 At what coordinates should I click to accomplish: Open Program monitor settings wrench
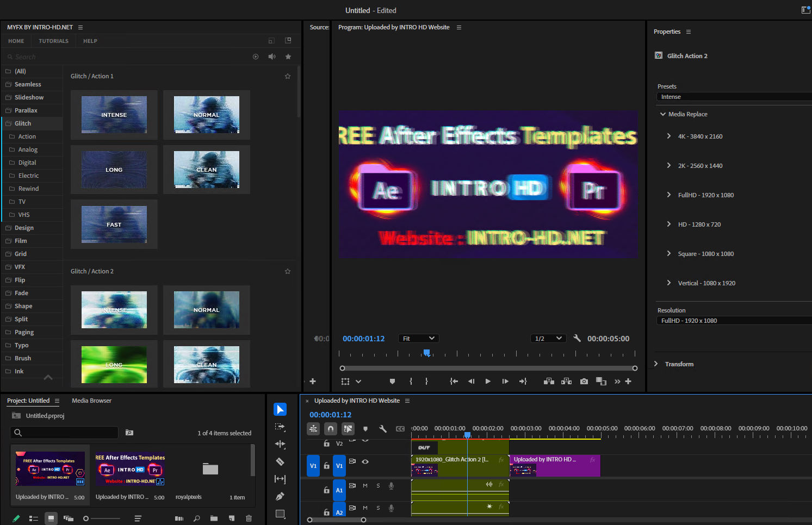[577, 338]
